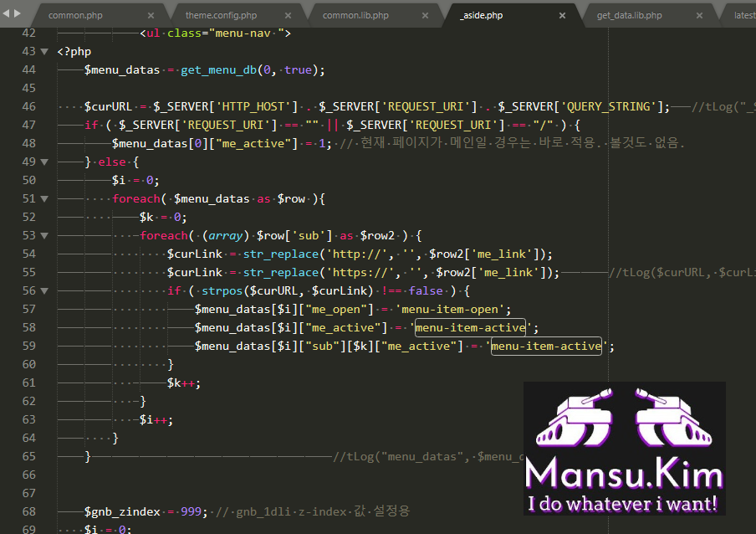This screenshot has width=756, height=534.
Task: Open the theme.config.php tab
Action: click(x=220, y=15)
